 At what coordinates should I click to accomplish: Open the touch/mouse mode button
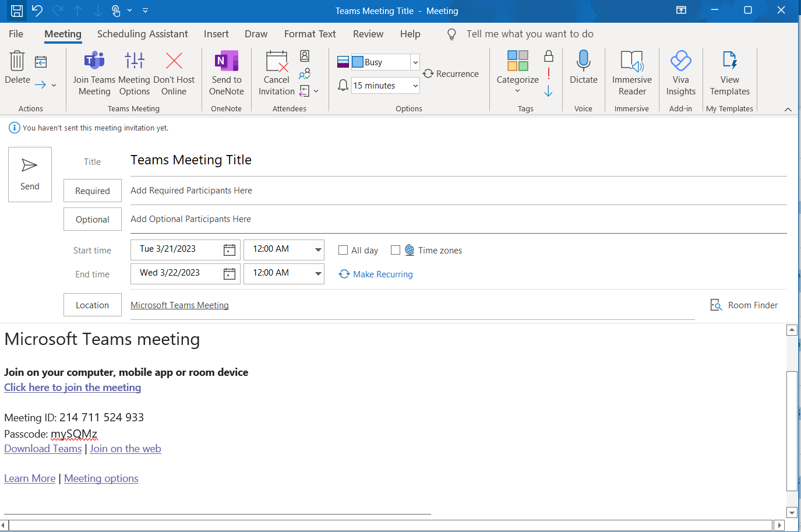tap(116, 10)
